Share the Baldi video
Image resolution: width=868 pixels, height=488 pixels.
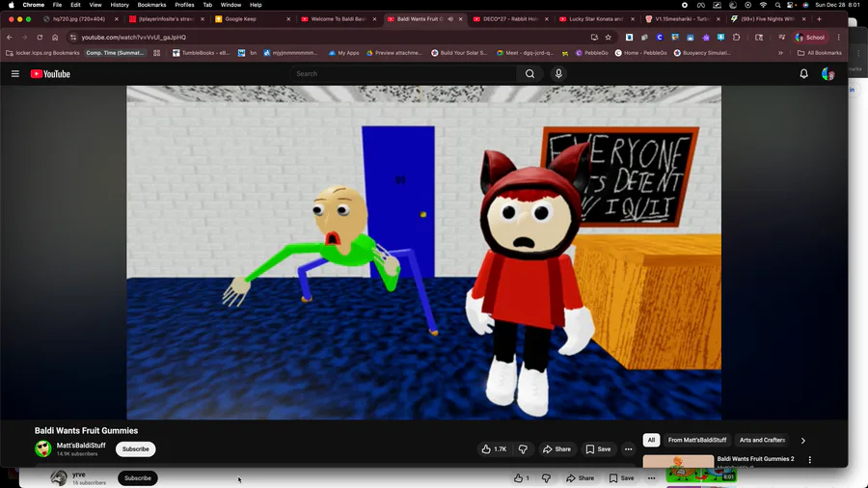[x=556, y=449]
